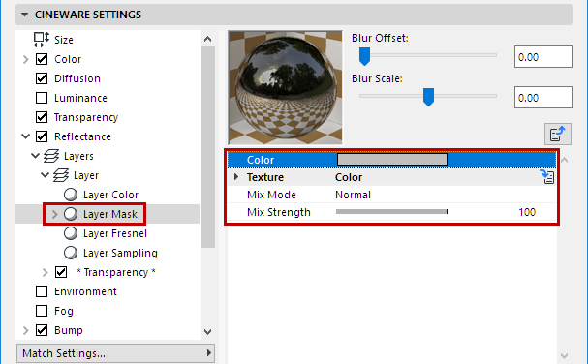Select the Environment channel label
Viewport: 588px width, 364px height.
(x=85, y=291)
